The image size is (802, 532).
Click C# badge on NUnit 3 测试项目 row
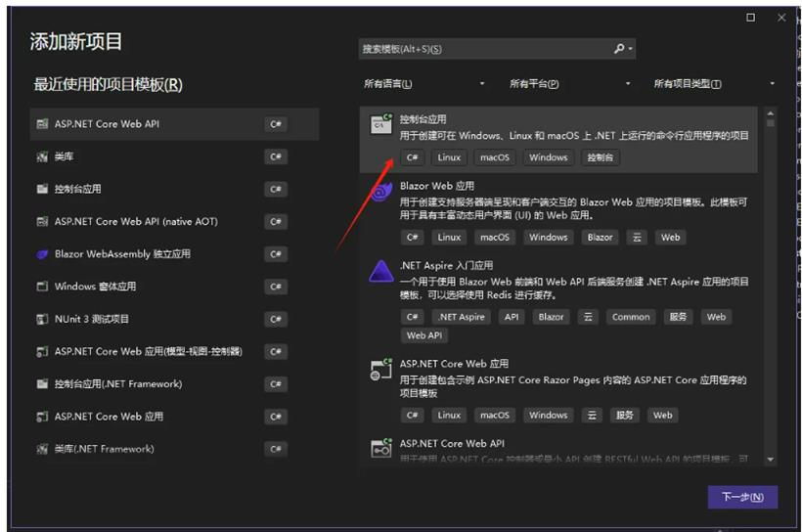click(x=276, y=319)
